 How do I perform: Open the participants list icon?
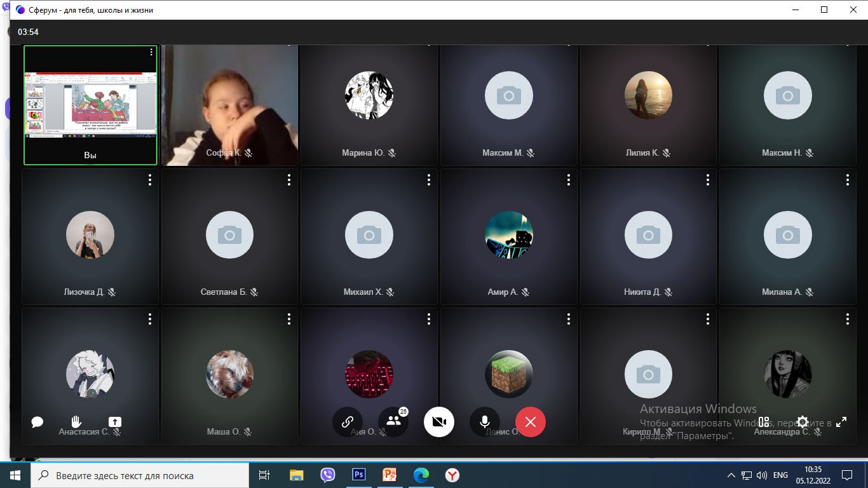pos(393,422)
